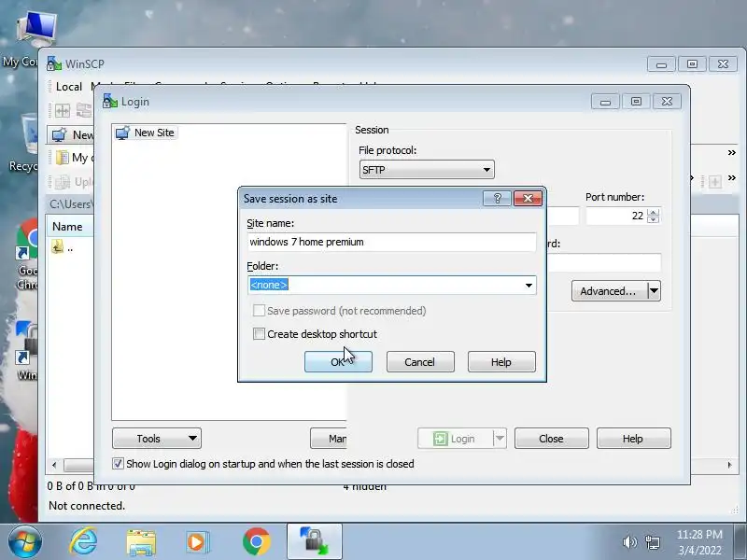This screenshot has height=560, width=747.
Task: Close the Save session as site dialog
Action: coord(528,199)
